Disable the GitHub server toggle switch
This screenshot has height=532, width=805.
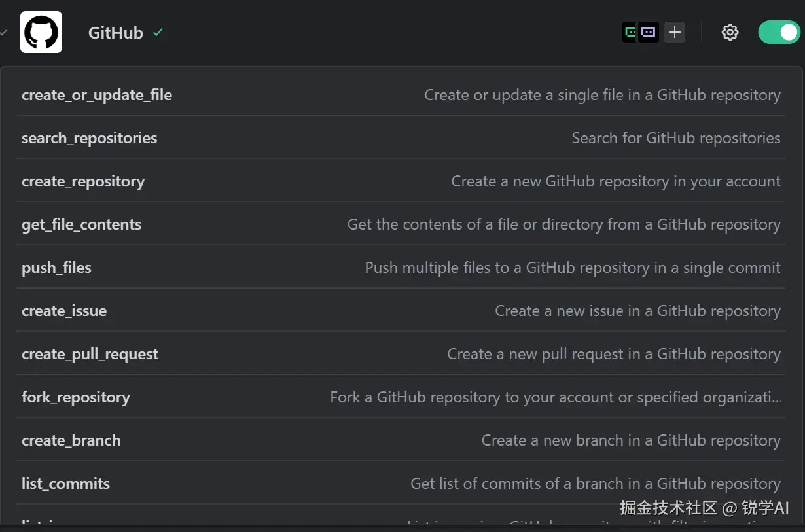(x=778, y=32)
